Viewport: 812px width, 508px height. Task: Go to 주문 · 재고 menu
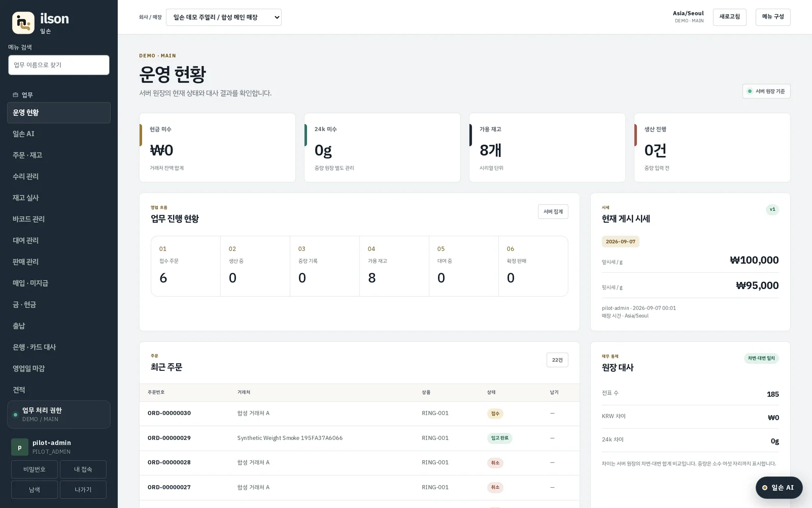(59, 155)
